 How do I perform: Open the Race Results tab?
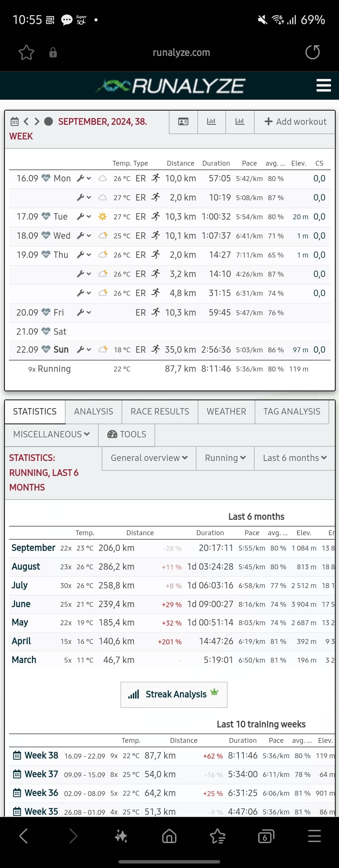tap(160, 412)
